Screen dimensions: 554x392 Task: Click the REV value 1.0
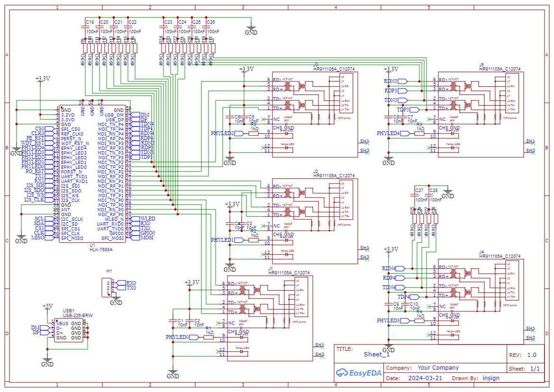point(532,355)
